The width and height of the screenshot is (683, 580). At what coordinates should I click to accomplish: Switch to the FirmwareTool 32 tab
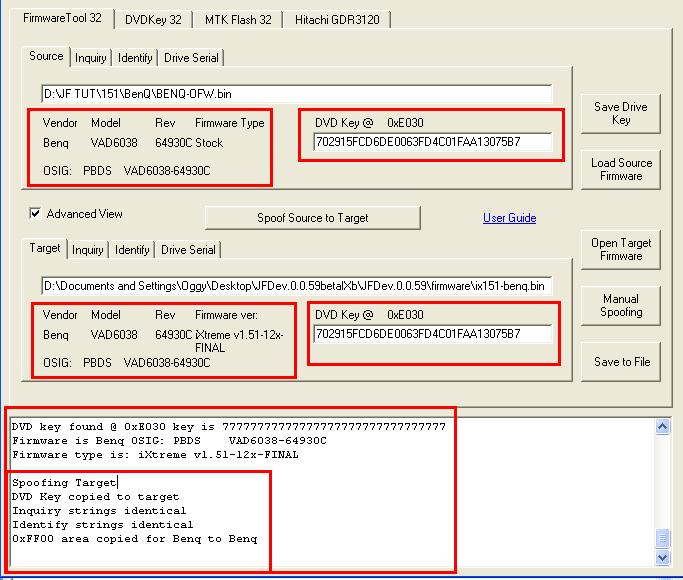click(x=62, y=18)
